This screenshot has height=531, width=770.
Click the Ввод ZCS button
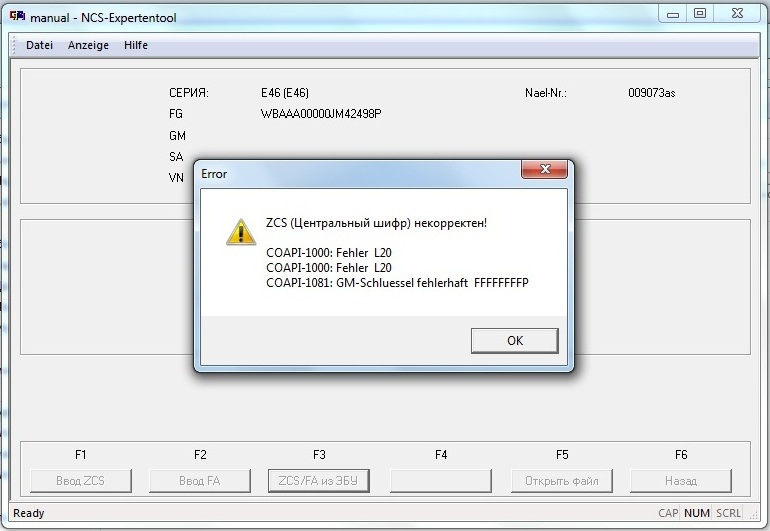(81, 480)
